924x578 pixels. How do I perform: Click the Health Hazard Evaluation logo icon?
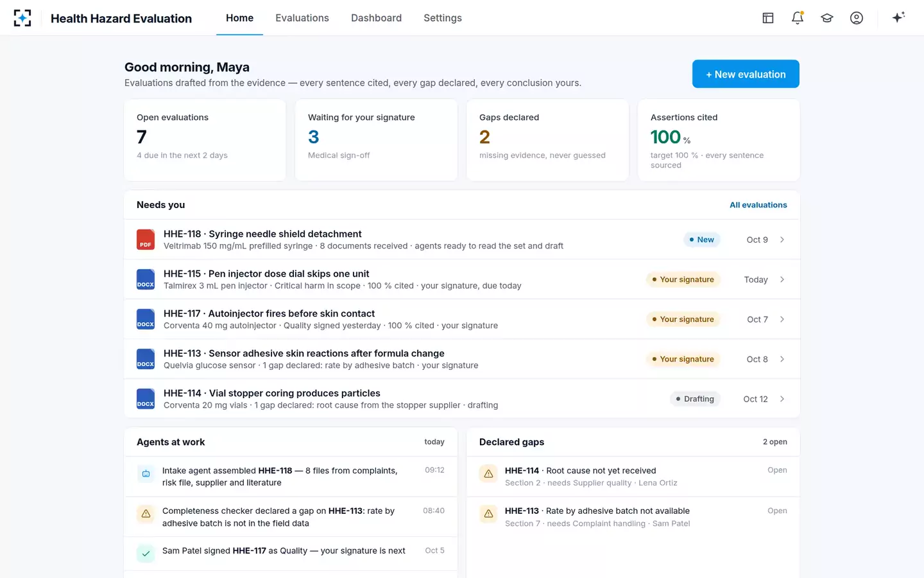coord(22,18)
